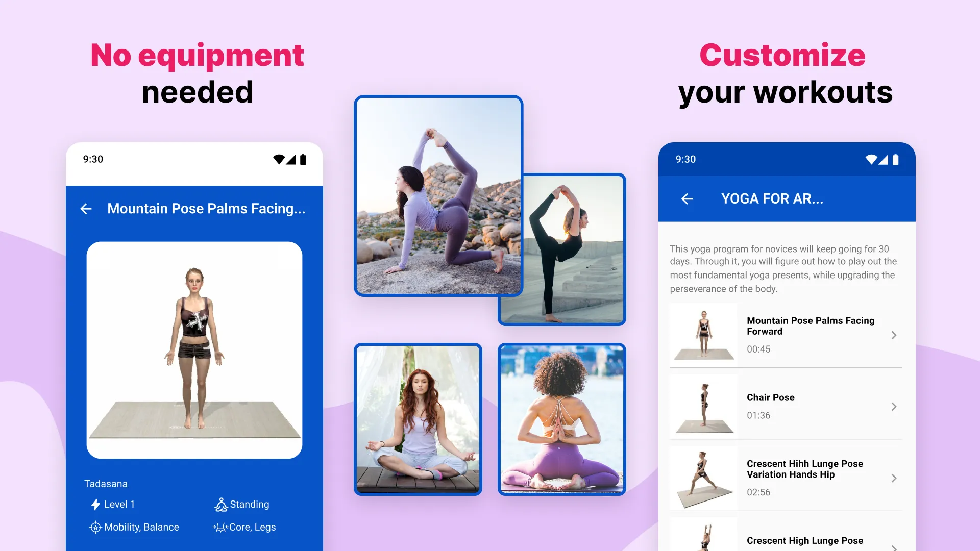Click the back arrow on Yoga For AR screen
The width and height of the screenshot is (980, 551).
point(687,198)
